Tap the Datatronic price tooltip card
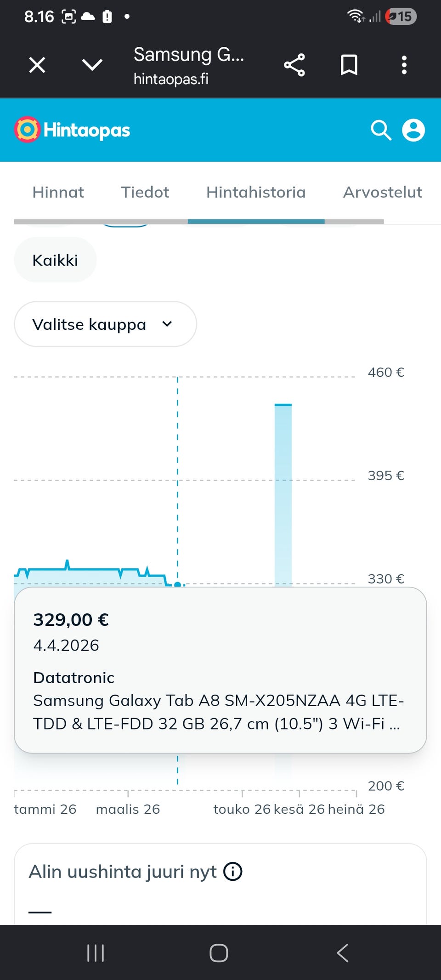The height and width of the screenshot is (980, 441). (x=220, y=670)
